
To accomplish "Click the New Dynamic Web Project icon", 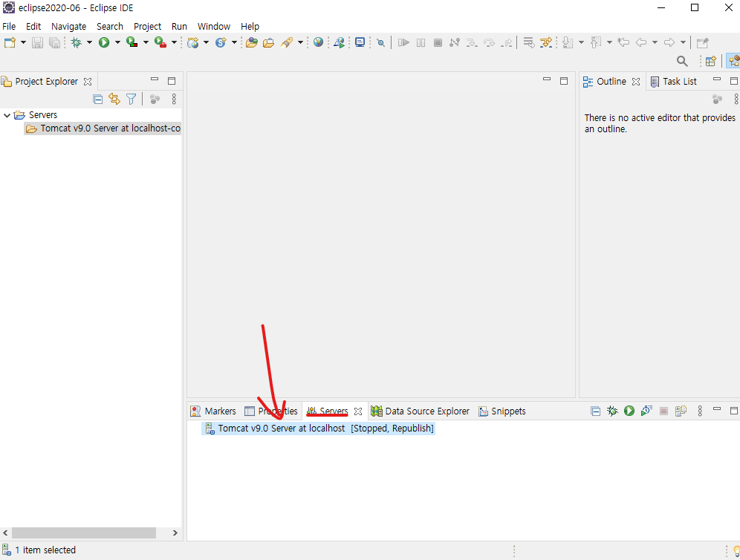I will pyautogui.click(x=192, y=42).
